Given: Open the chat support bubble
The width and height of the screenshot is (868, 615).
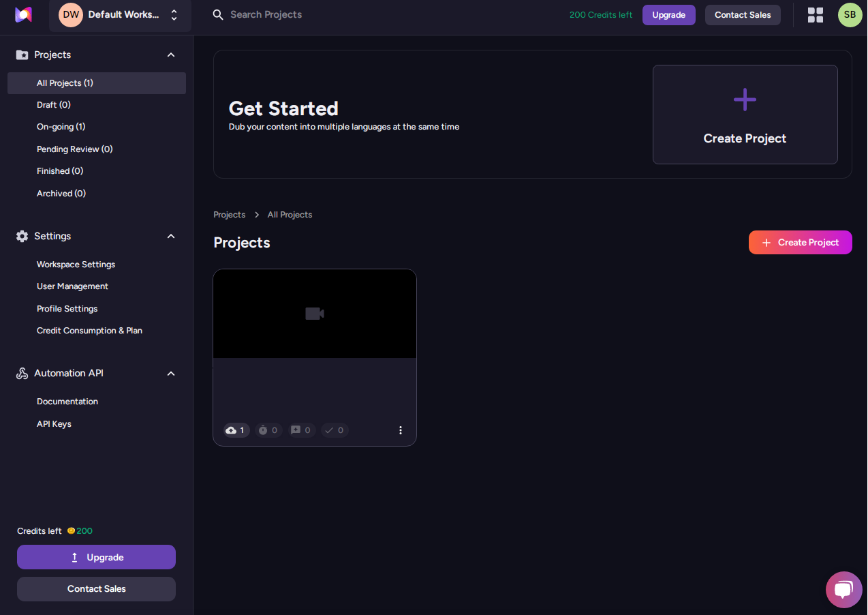Looking at the screenshot, I should point(843,589).
